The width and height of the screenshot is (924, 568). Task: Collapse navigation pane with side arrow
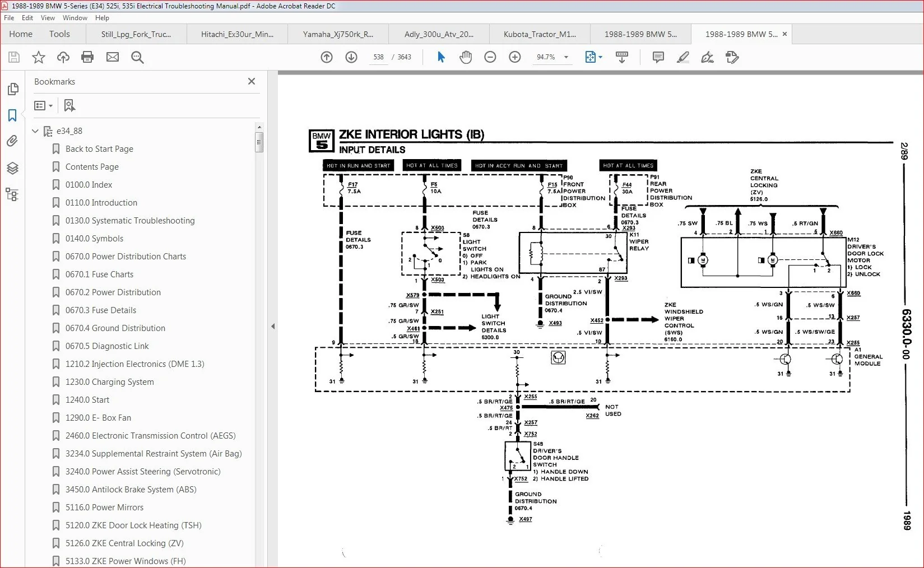[x=273, y=326]
